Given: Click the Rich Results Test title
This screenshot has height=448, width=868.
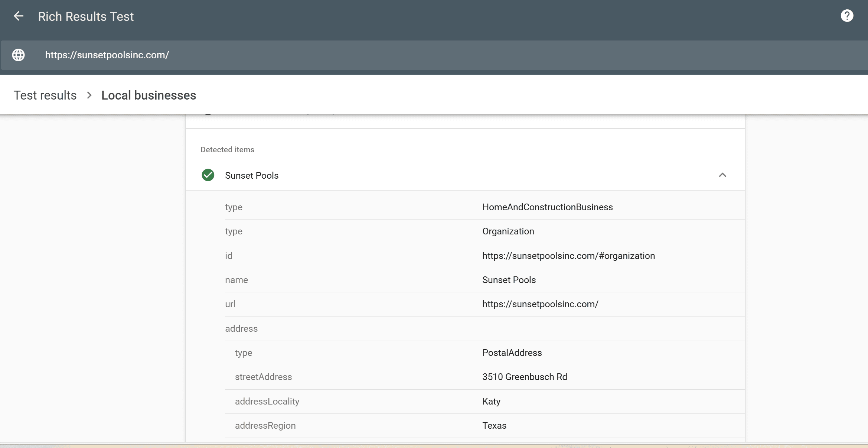Looking at the screenshot, I should coord(86,16).
